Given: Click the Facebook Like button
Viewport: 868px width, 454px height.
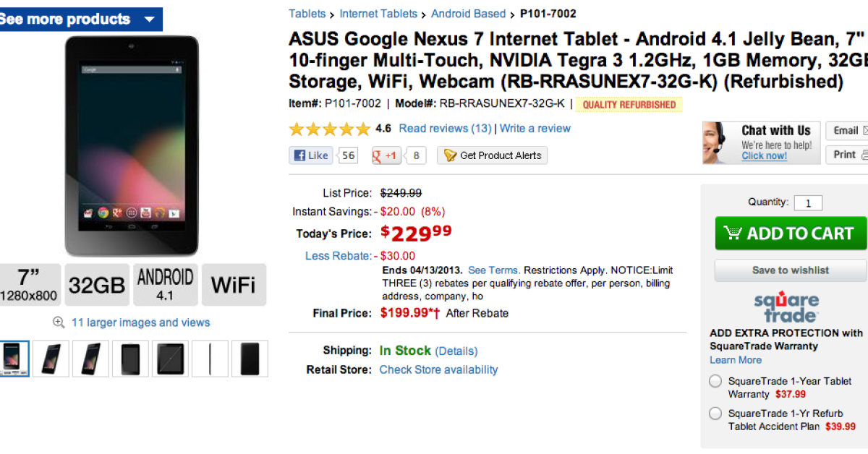Looking at the screenshot, I should click(x=310, y=155).
